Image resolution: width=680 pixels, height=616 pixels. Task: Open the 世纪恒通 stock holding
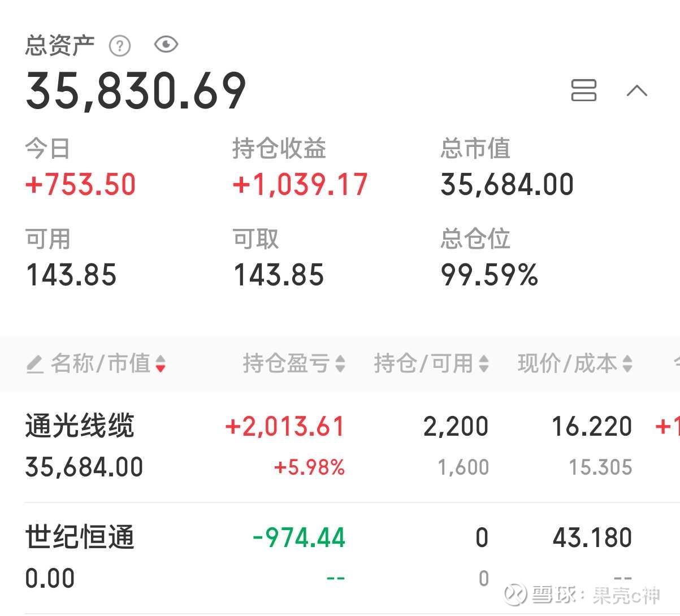click(80, 537)
